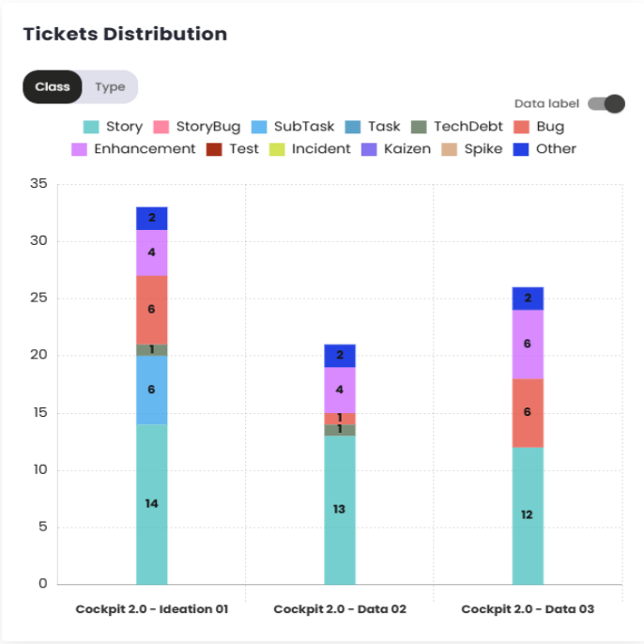644x644 pixels.
Task: Click the Bug legend swatch
Action: point(523,127)
